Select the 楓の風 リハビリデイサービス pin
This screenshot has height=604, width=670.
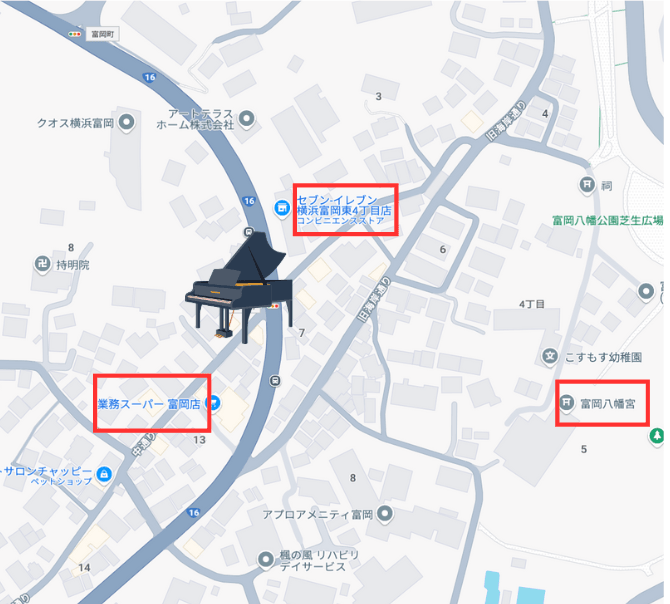coord(265,559)
